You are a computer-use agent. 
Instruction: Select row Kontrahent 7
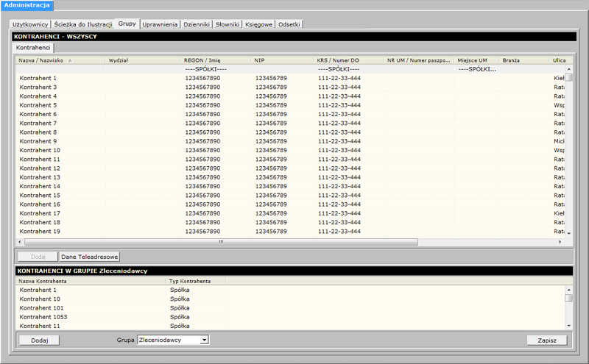289,123
